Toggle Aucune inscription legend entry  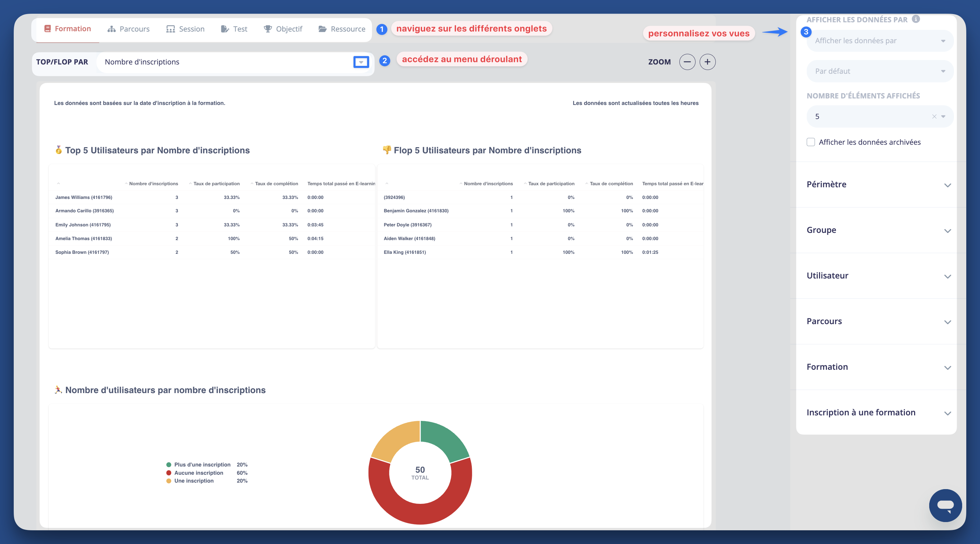pos(199,473)
